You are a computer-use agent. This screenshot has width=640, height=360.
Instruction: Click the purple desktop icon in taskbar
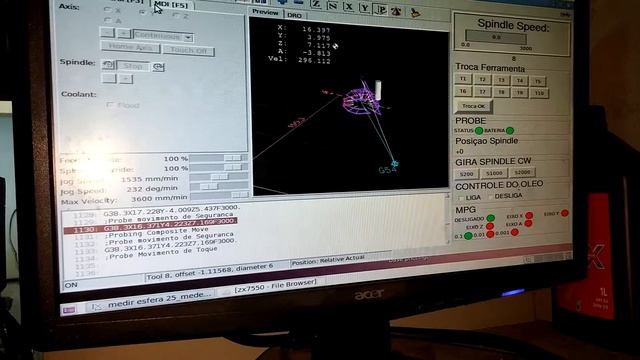click(x=69, y=310)
